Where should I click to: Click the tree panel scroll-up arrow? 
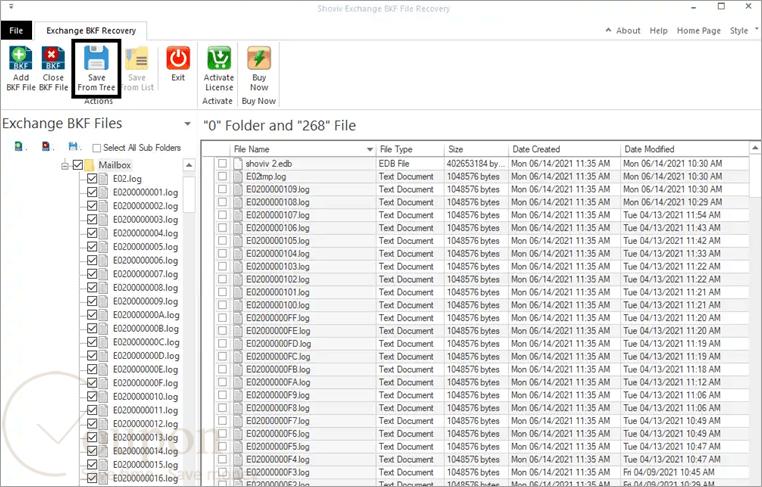pos(189,165)
